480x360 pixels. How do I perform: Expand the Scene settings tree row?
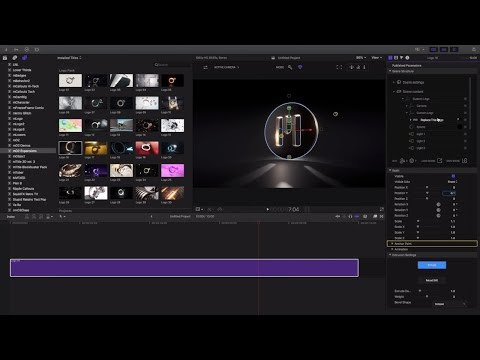(394, 82)
